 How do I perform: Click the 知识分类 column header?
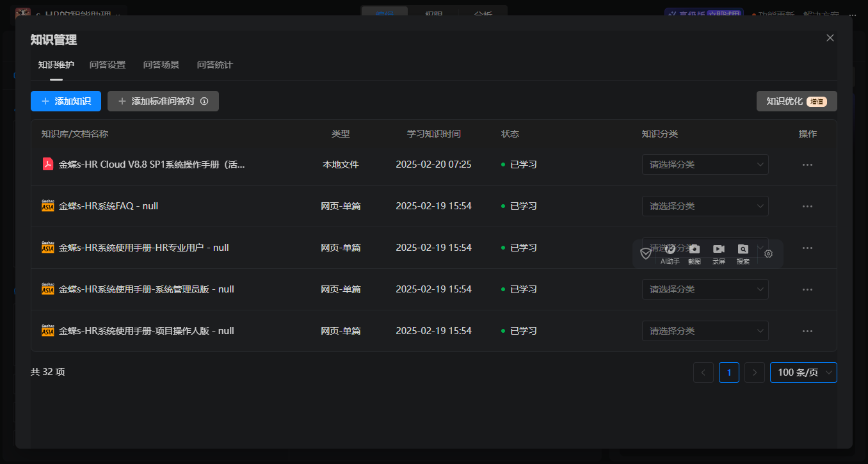click(660, 134)
